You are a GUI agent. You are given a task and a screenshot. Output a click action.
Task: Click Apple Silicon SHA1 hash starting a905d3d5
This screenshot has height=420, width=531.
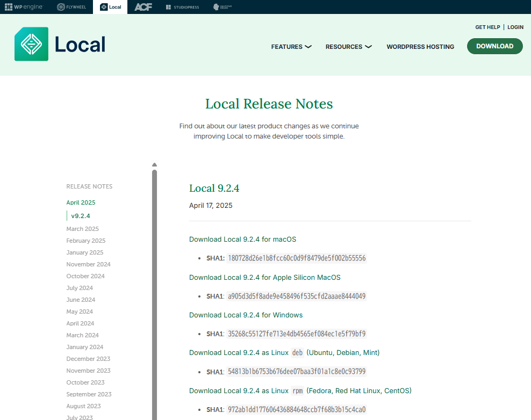(297, 296)
